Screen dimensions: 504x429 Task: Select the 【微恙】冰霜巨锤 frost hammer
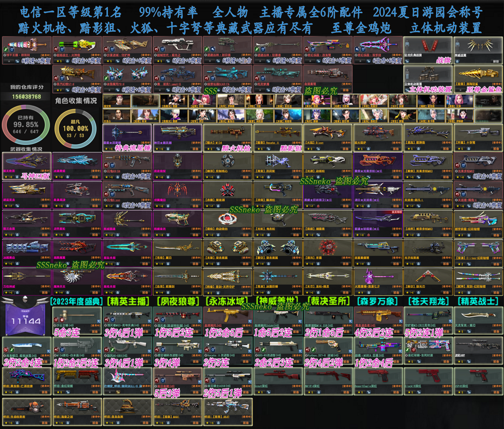coord(278,282)
